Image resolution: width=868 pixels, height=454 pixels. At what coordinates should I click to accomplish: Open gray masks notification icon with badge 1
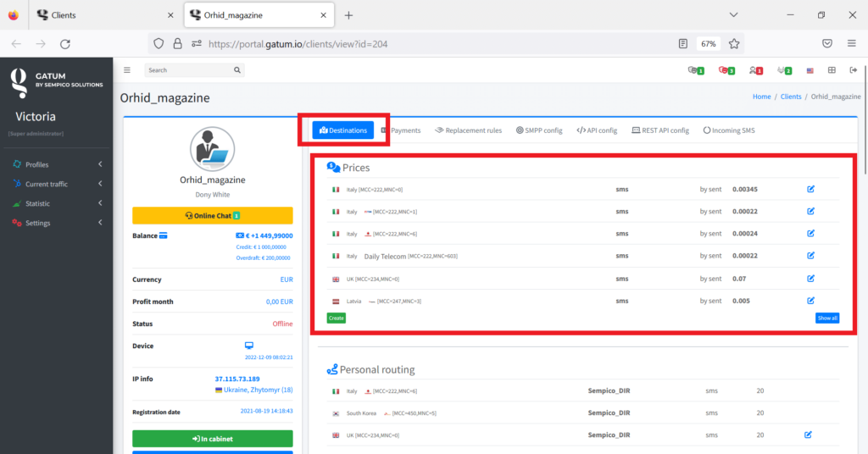pos(696,70)
